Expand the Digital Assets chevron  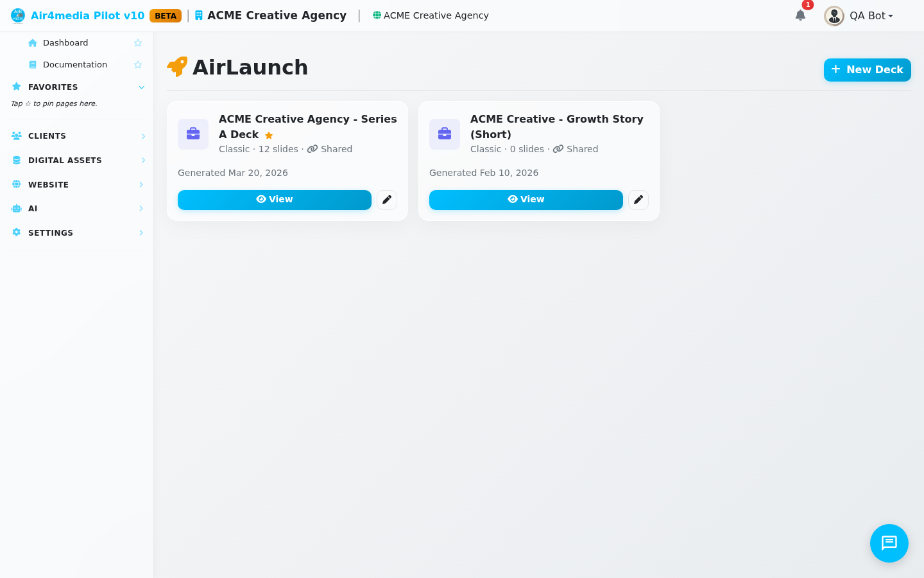click(x=143, y=161)
